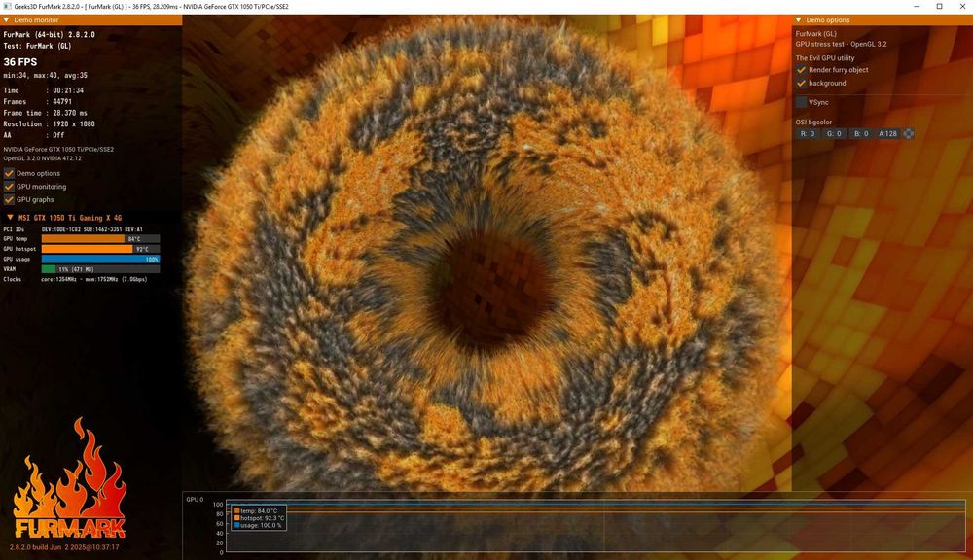Click the Clocks core/mem line
973x560 pixels.
pyautogui.click(x=75, y=280)
